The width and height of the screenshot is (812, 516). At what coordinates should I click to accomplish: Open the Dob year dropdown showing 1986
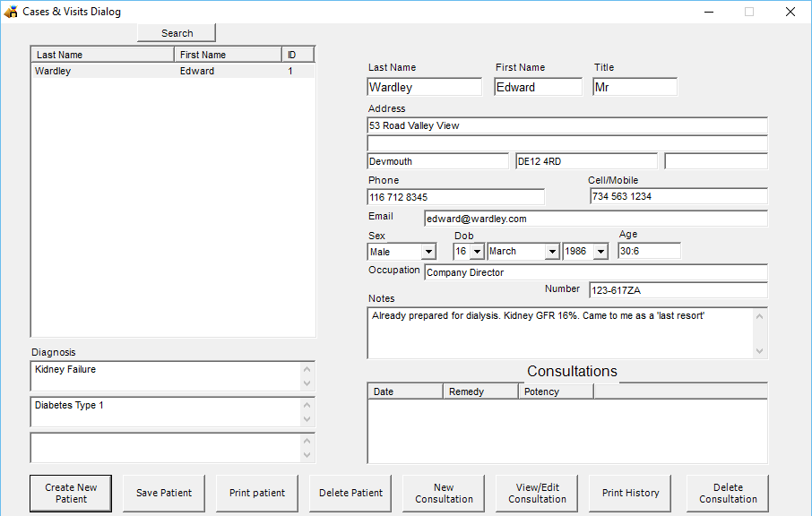[x=600, y=252]
